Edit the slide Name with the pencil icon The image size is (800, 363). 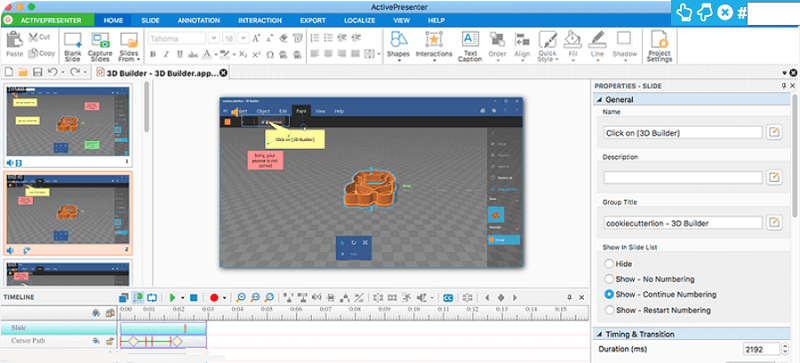click(774, 132)
